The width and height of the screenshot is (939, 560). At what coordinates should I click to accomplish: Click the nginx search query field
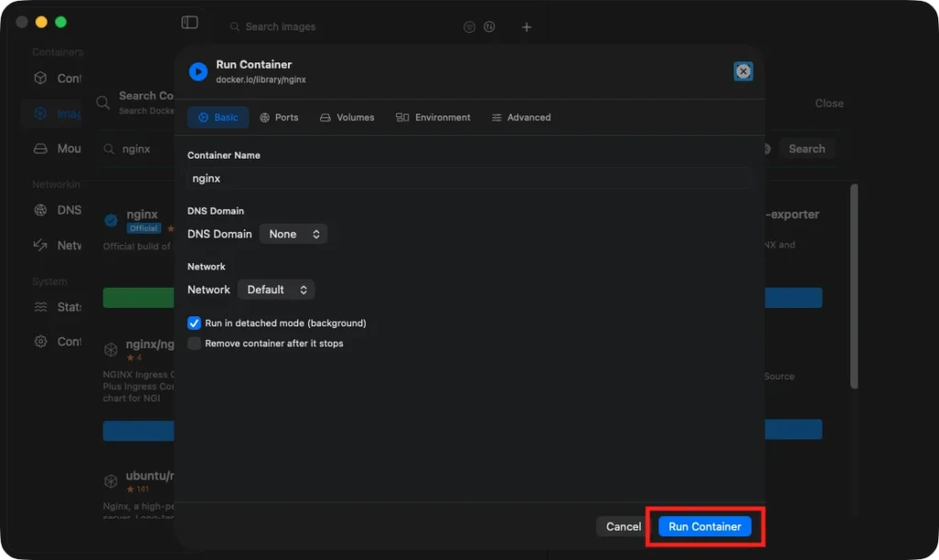coord(136,149)
